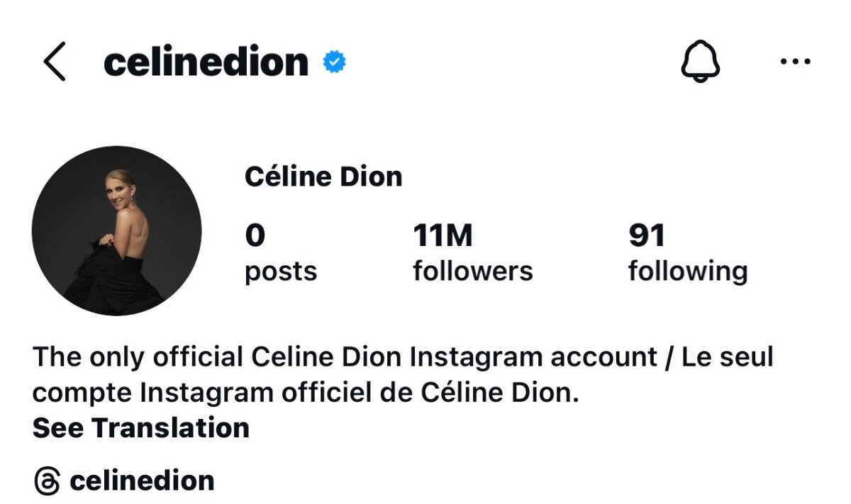Open the three-dot more options menu
851x504 pixels.
click(794, 62)
